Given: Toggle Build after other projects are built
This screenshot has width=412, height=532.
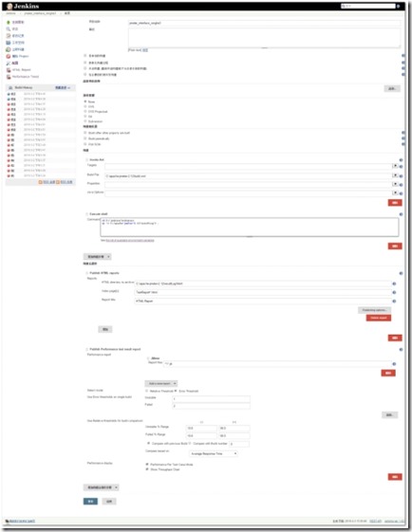Looking at the screenshot, I should [x=85, y=133].
